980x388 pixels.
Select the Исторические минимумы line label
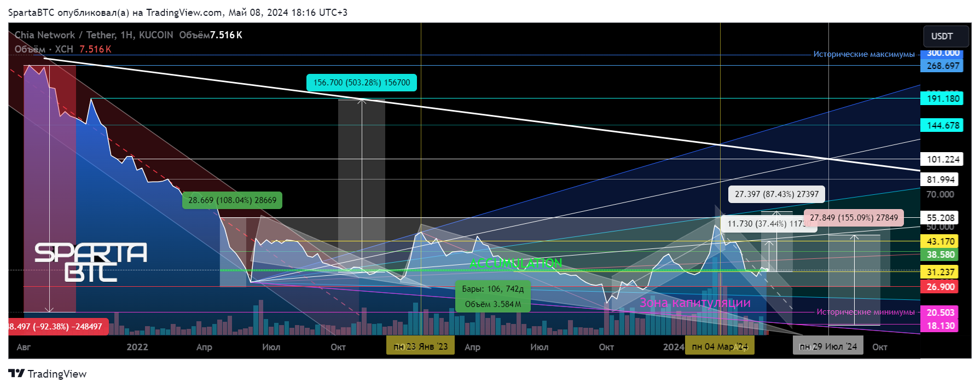coord(866,312)
